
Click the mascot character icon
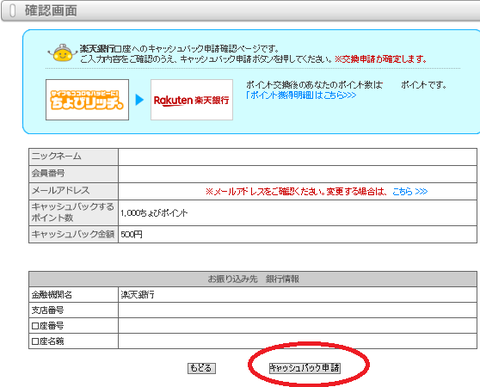62,53
